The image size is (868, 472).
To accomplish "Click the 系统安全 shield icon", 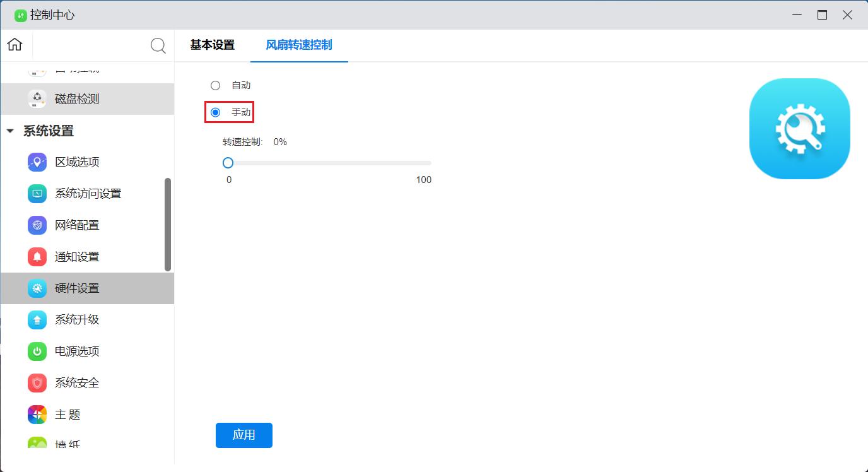I will (x=37, y=383).
